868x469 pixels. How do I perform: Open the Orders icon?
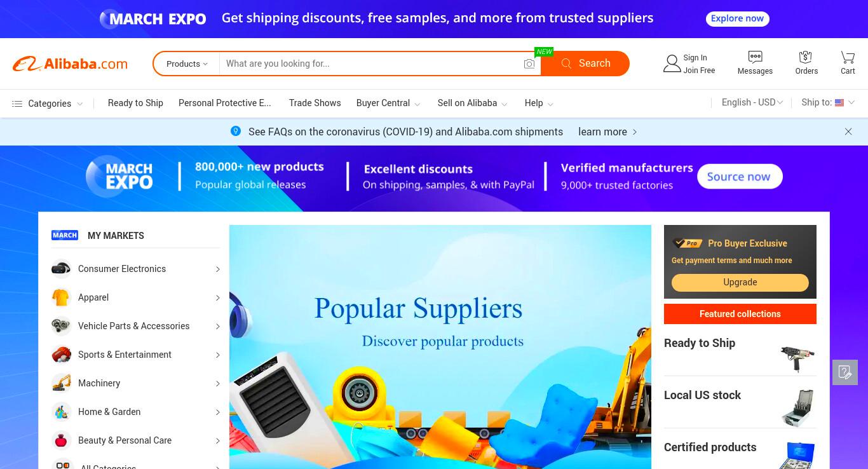coord(806,57)
